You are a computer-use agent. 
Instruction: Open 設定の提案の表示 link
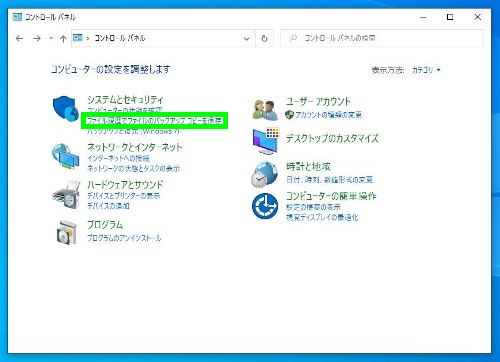(x=313, y=207)
